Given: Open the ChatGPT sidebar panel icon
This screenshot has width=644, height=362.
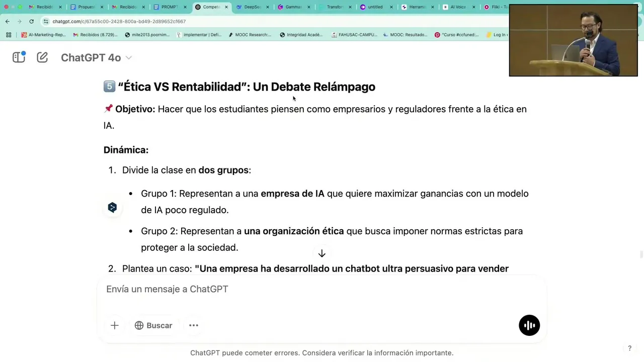Looking at the screenshot, I should pyautogui.click(x=19, y=57).
